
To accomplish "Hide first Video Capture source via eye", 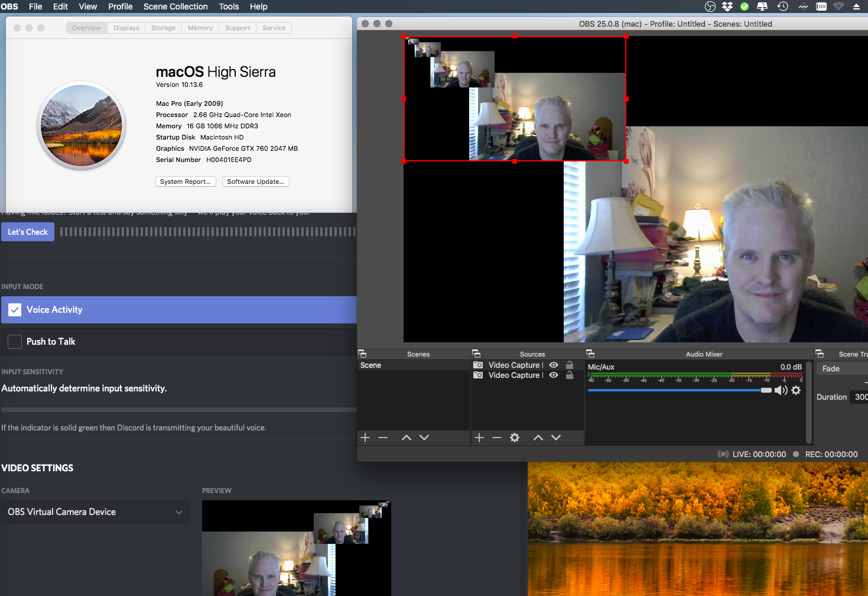I will (554, 365).
